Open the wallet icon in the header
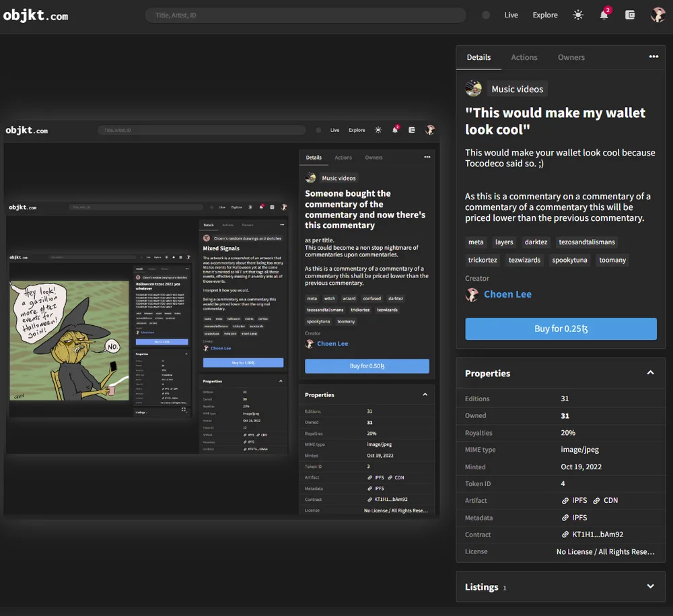673x616 pixels. click(x=630, y=15)
